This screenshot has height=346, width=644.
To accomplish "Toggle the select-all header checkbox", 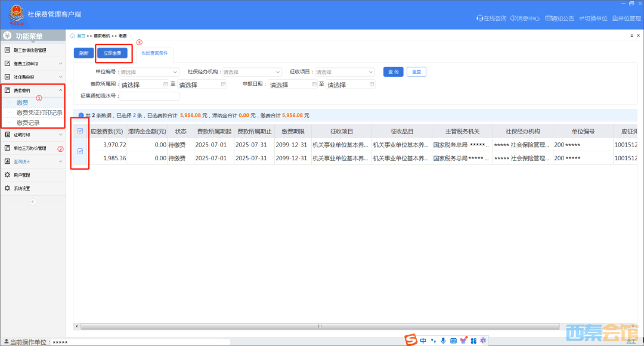I will 80,131.
